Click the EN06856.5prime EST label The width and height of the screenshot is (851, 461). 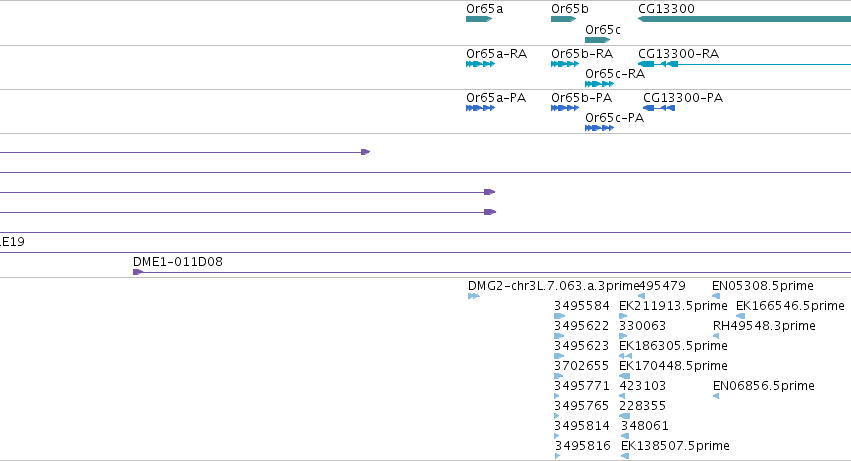[x=764, y=386]
